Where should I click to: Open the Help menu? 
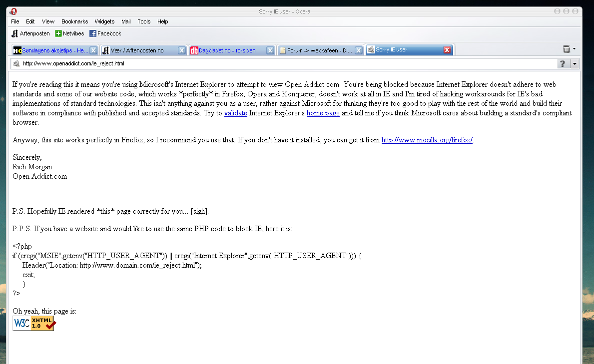[163, 21]
